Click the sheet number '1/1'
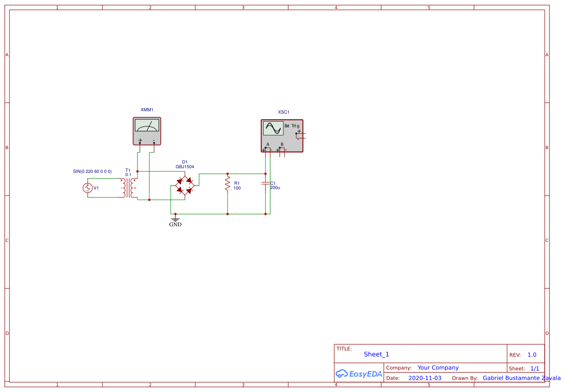 pos(535,369)
